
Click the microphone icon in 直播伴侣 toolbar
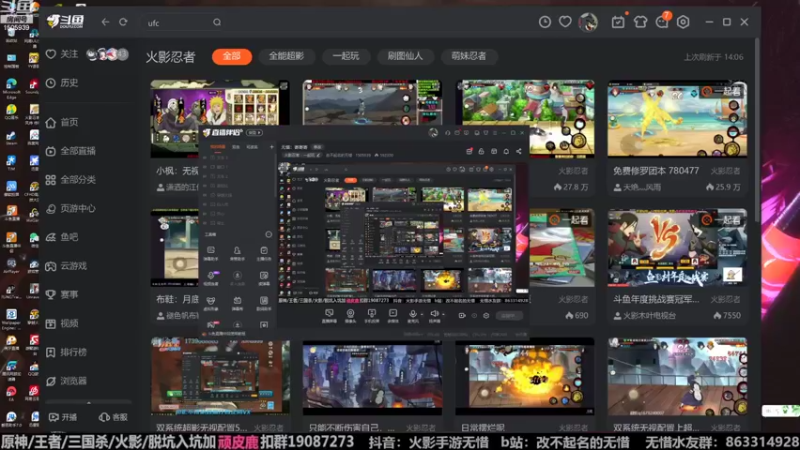413,314
